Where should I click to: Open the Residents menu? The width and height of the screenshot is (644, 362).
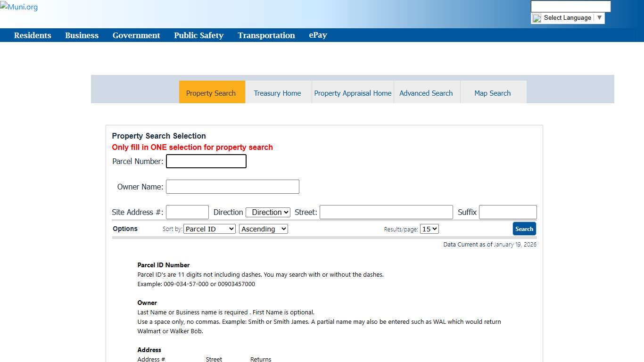[33, 35]
